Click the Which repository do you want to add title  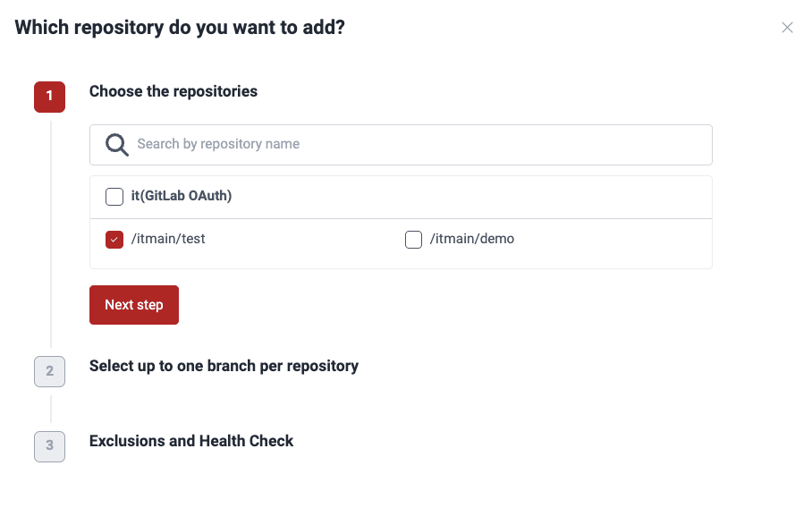180,28
